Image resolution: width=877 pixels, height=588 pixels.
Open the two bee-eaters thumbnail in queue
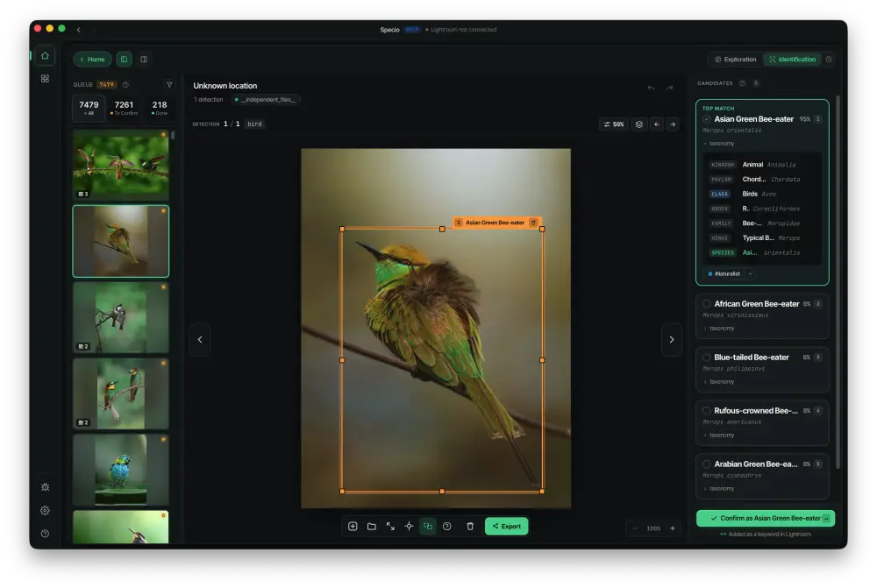point(121,394)
